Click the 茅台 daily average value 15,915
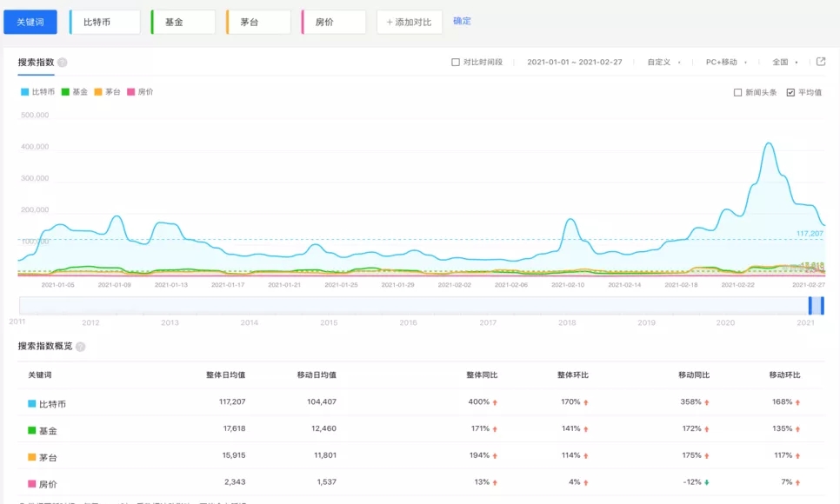The width and height of the screenshot is (840, 504). pyautogui.click(x=234, y=455)
